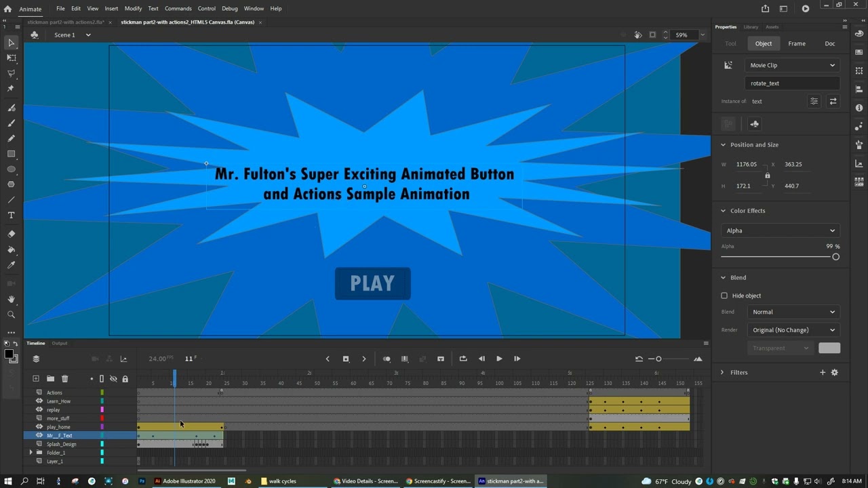Open the Blend Normal dropdown

(x=793, y=312)
